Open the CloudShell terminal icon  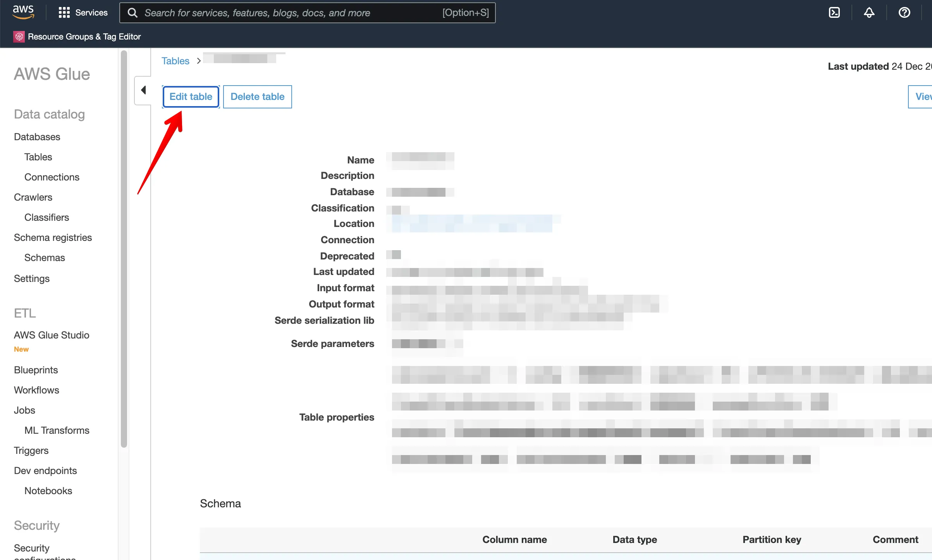coord(834,13)
